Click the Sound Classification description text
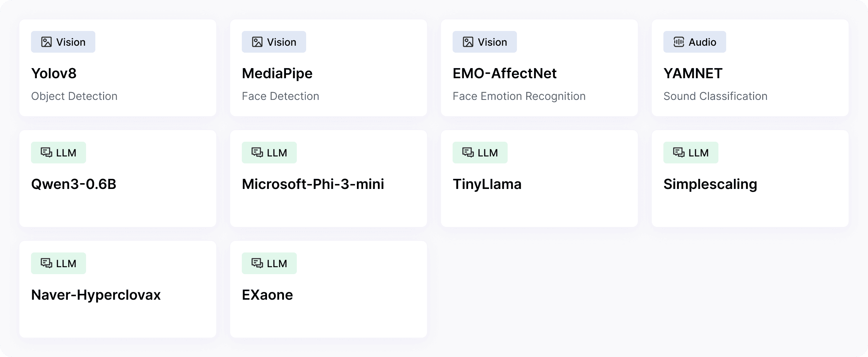868x357 pixels. click(715, 96)
